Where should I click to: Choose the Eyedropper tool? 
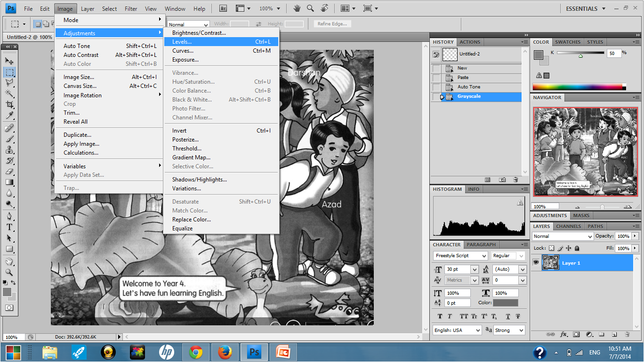tap(9, 115)
